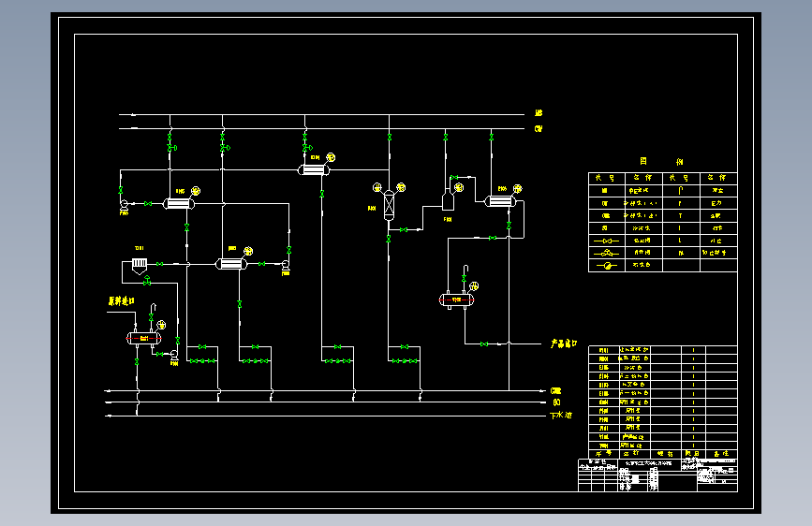Viewport: 812px width, 526px height.
Task: Select the rightmost heat exchanger
Action: 500,201
